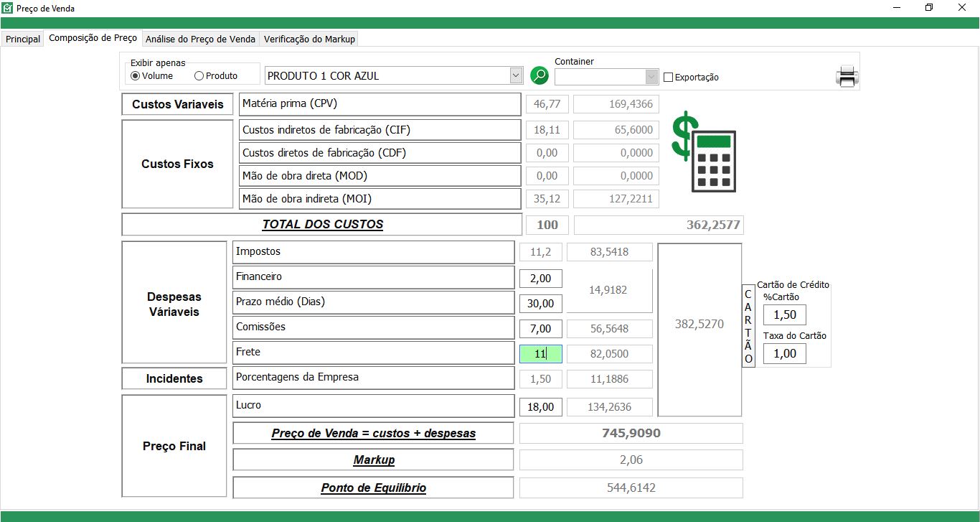
Task: Click the app icon in title bar
Action: tap(7, 8)
